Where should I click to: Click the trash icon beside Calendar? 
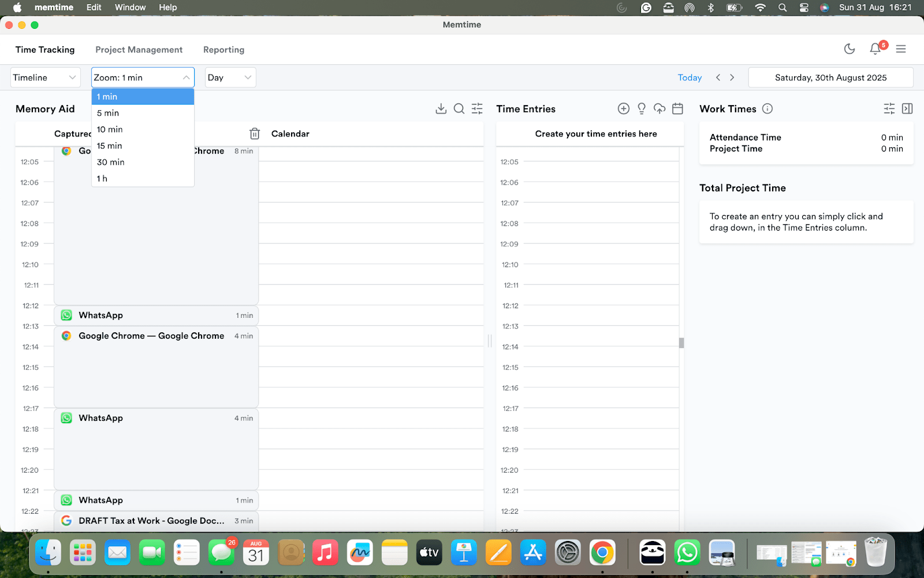[x=255, y=134]
